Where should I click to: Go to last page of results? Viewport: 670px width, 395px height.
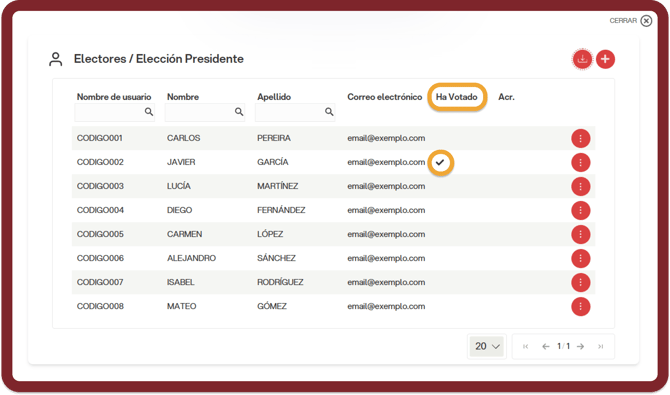pos(601,346)
